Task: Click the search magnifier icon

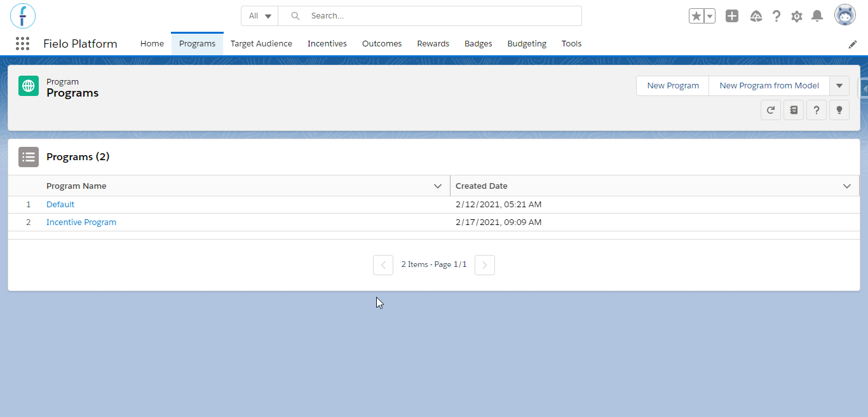Action: point(295,16)
